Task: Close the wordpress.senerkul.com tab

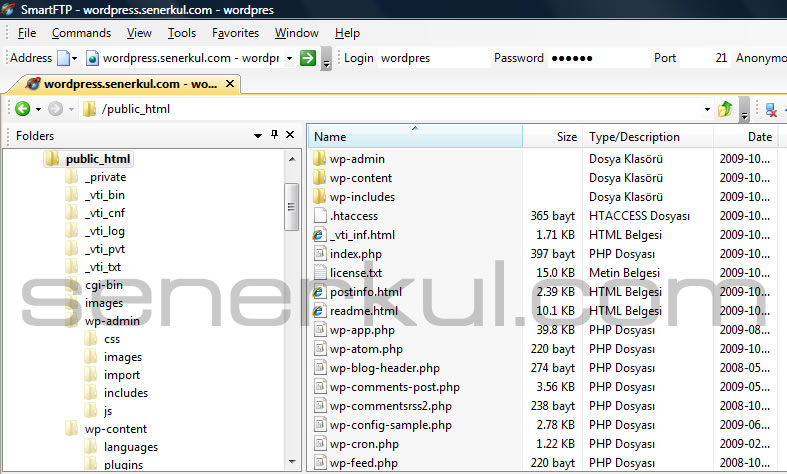Action: [230, 84]
